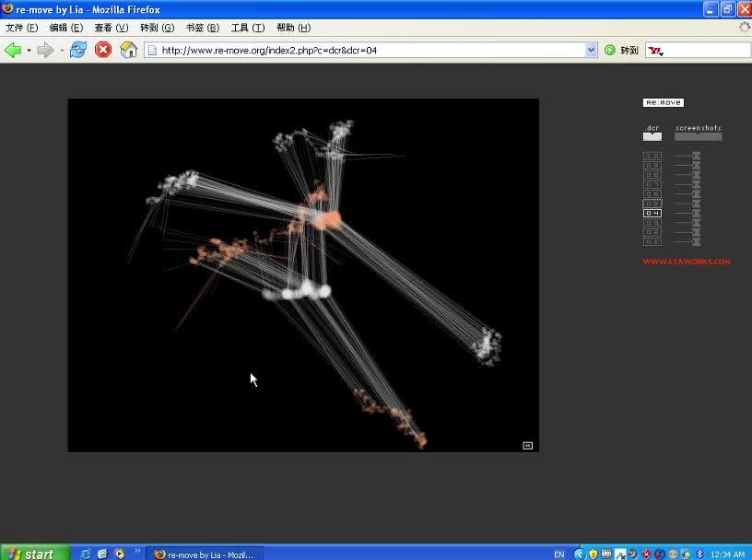Open the 书签 (B) menu

(x=203, y=28)
